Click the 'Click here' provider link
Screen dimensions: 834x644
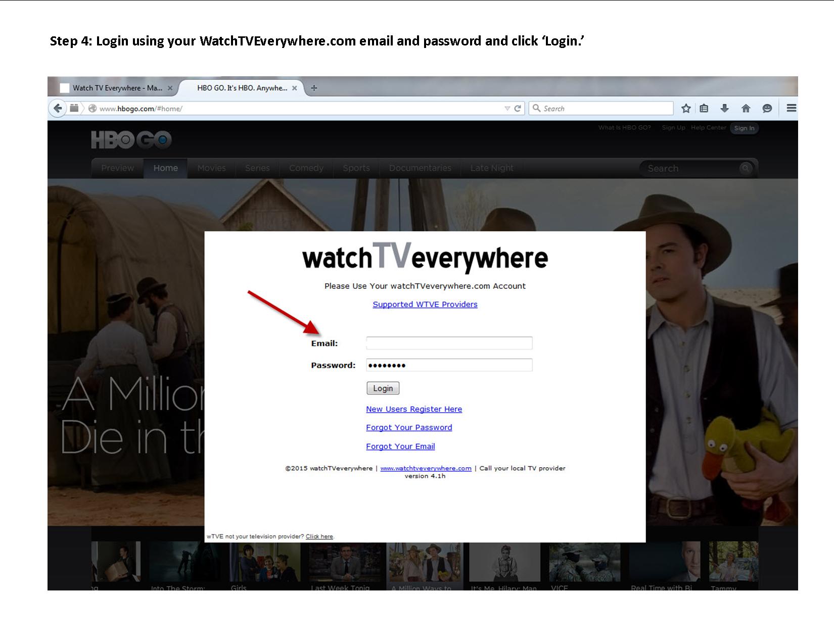point(319,536)
